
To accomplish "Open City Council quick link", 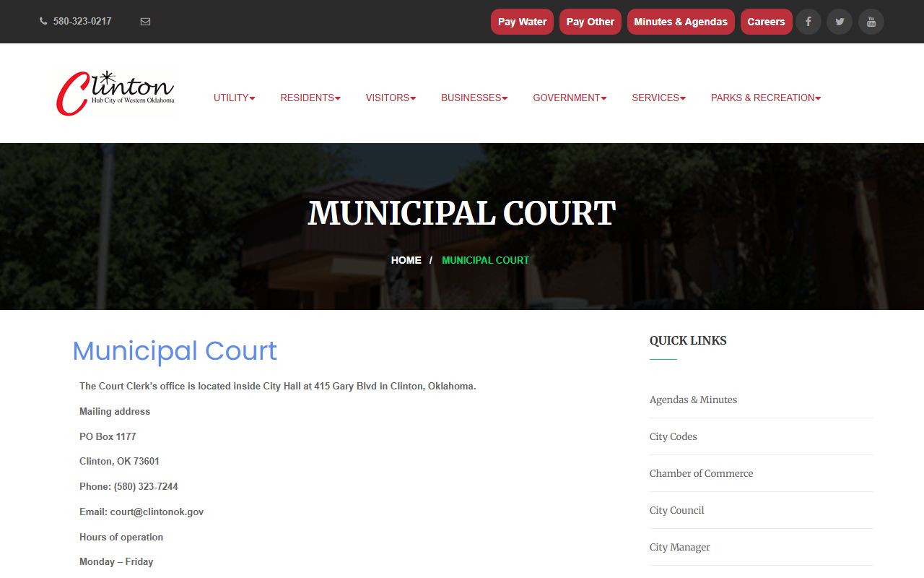I will (676, 510).
